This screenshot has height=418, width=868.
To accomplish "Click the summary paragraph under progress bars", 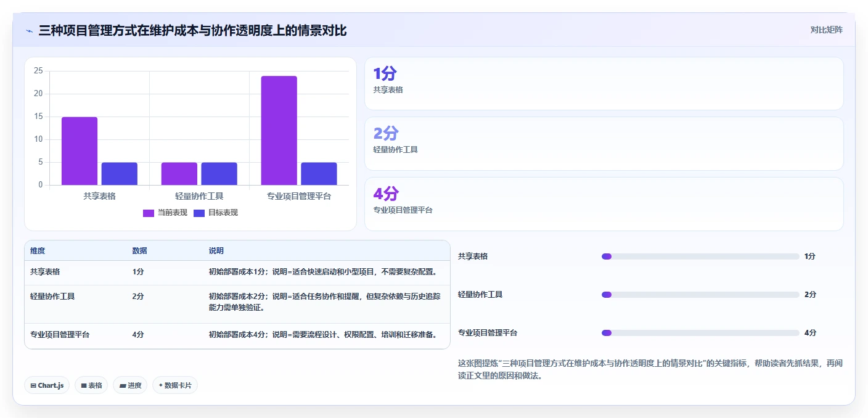I will (650, 369).
